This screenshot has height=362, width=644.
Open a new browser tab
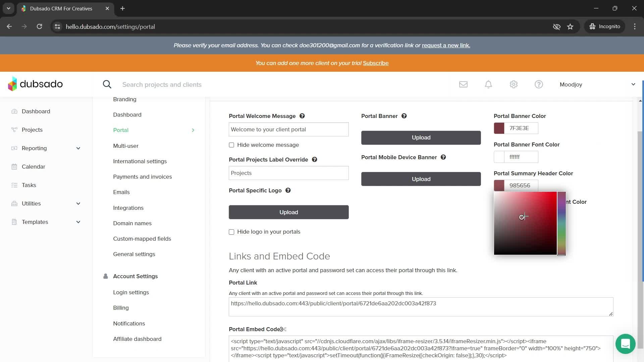point(122,8)
